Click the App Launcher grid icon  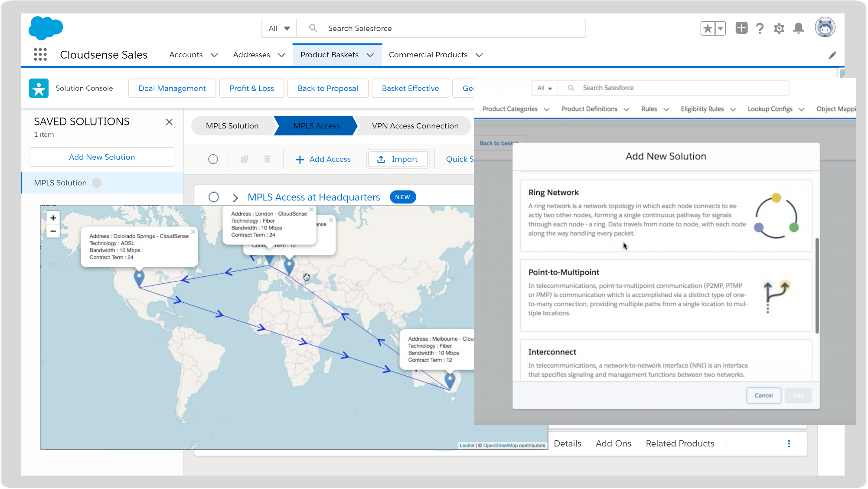[40, 54]
